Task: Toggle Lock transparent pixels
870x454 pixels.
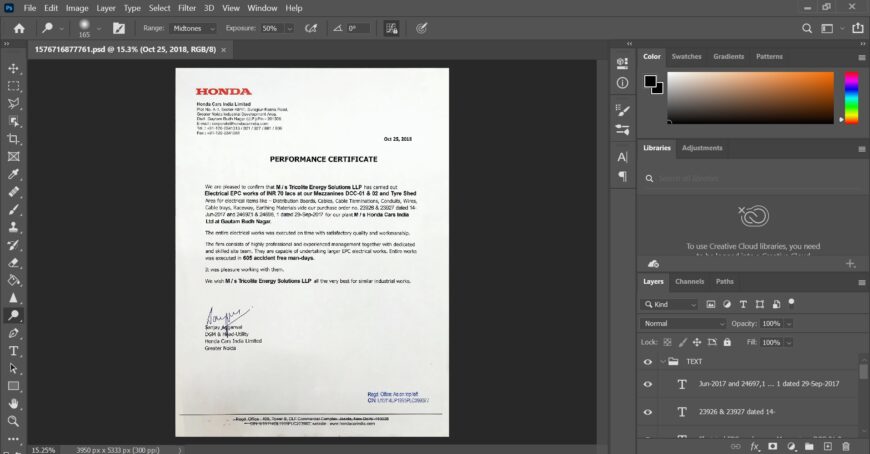Action: click(x=667, y=342)
